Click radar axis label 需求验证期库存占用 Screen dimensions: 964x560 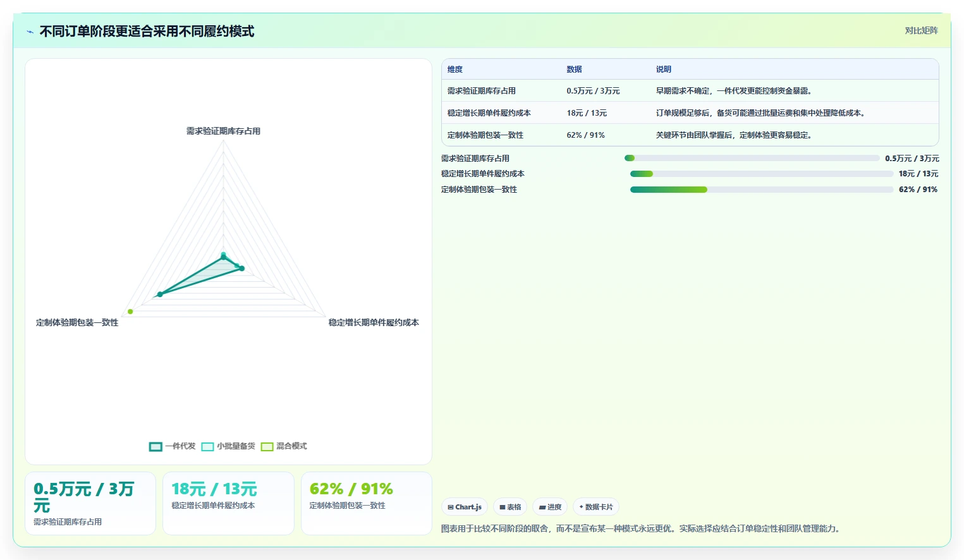pyautogui.click(x=223, y=131)
